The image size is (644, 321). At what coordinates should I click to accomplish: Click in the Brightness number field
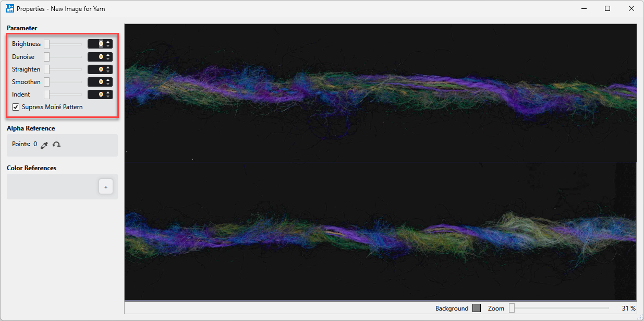tap(96, 44)
